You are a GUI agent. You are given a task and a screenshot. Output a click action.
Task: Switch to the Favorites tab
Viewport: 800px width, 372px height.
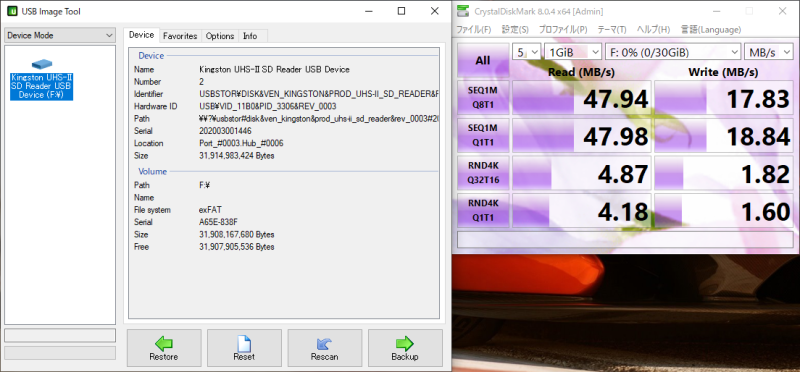click(x=180, y=36)
